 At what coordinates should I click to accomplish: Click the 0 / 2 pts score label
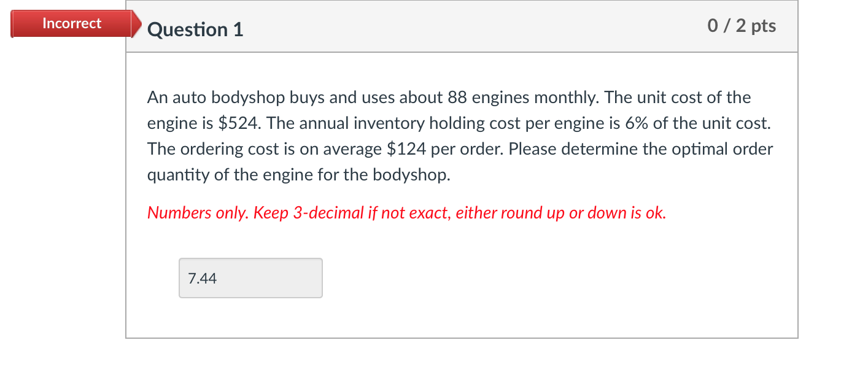[742, 26]
